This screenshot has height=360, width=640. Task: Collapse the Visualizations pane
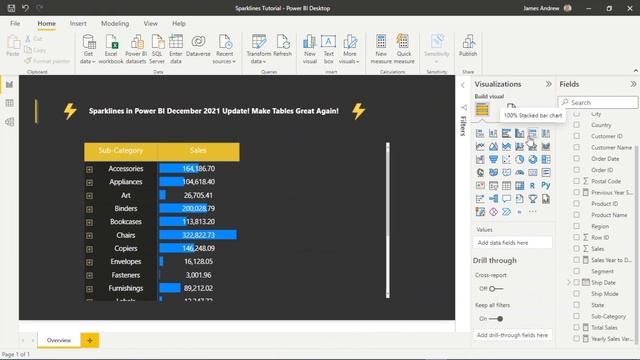548,84
